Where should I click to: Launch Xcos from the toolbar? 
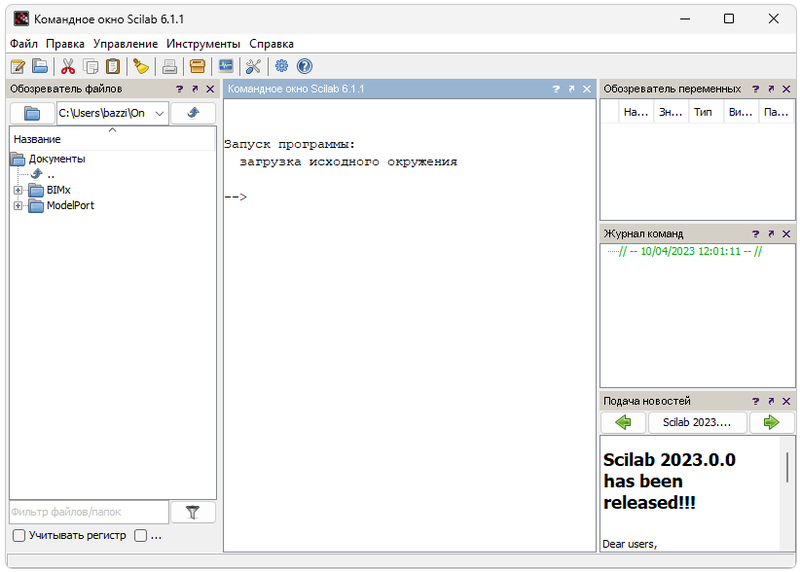click(x=226, y=67)
